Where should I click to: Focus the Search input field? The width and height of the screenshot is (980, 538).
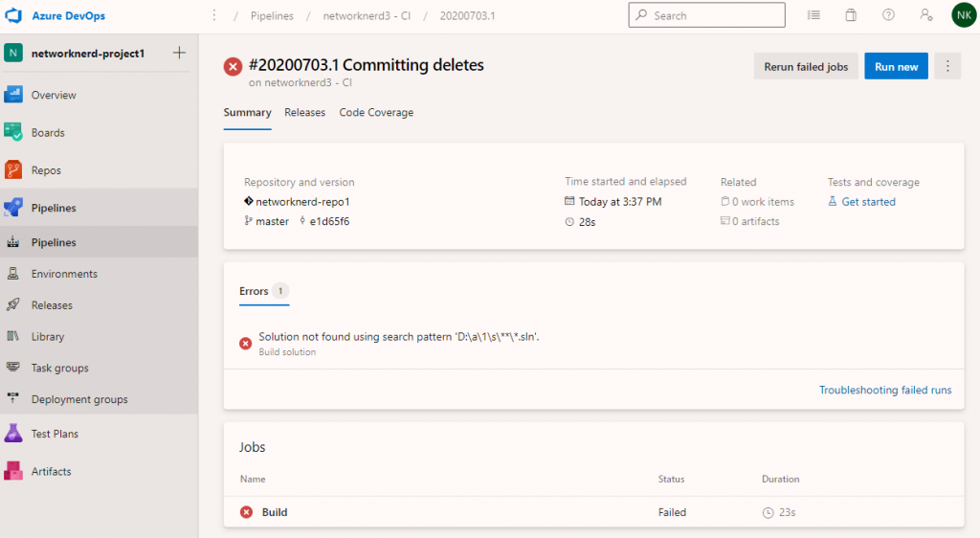tap(707, 15)
